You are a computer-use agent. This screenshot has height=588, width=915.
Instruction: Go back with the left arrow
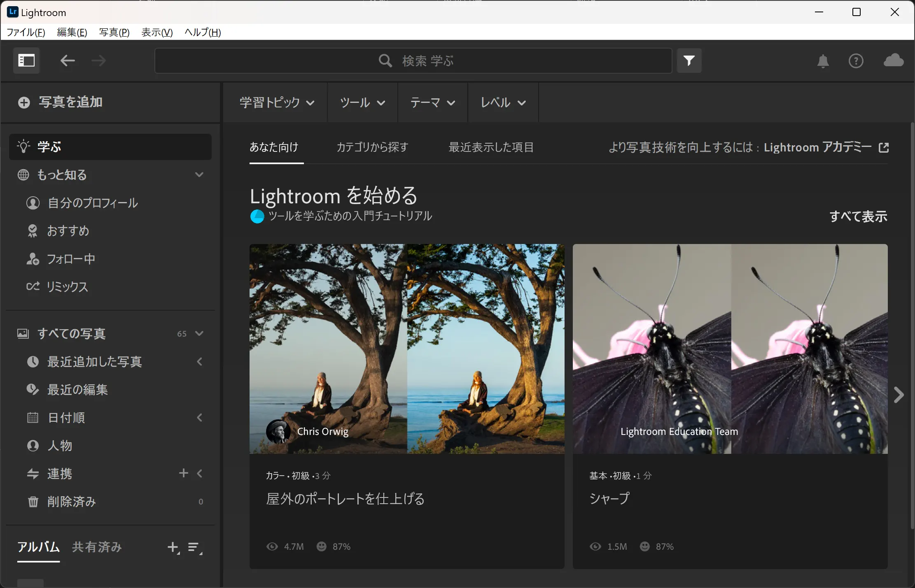click(68, 61)
